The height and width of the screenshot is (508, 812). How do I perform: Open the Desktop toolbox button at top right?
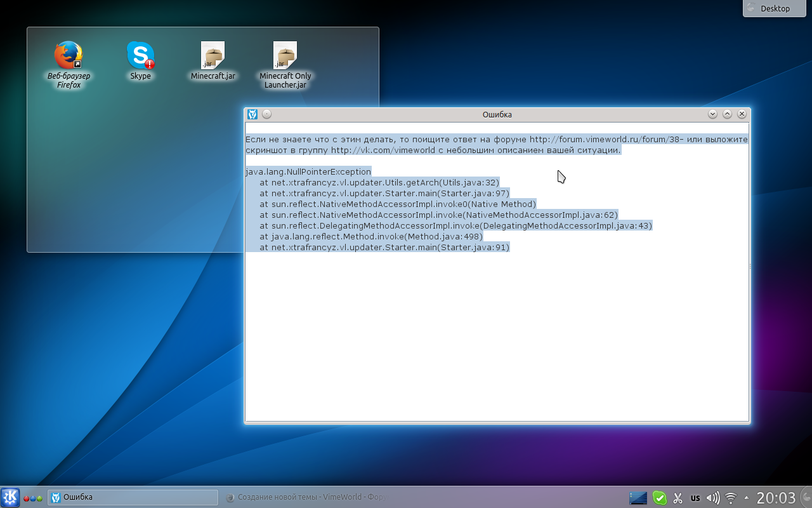pos(776,8)
